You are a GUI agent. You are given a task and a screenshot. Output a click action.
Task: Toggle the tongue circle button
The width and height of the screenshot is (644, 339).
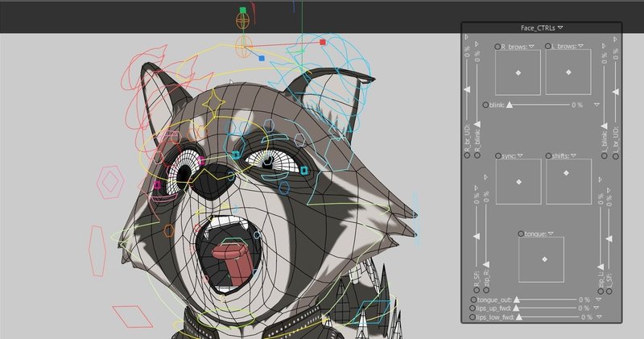[521, 234]
